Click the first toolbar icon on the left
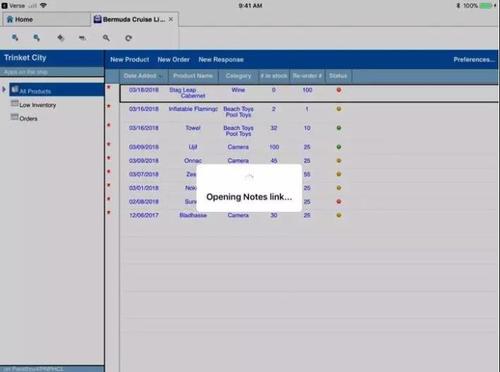 pos(15,38)
